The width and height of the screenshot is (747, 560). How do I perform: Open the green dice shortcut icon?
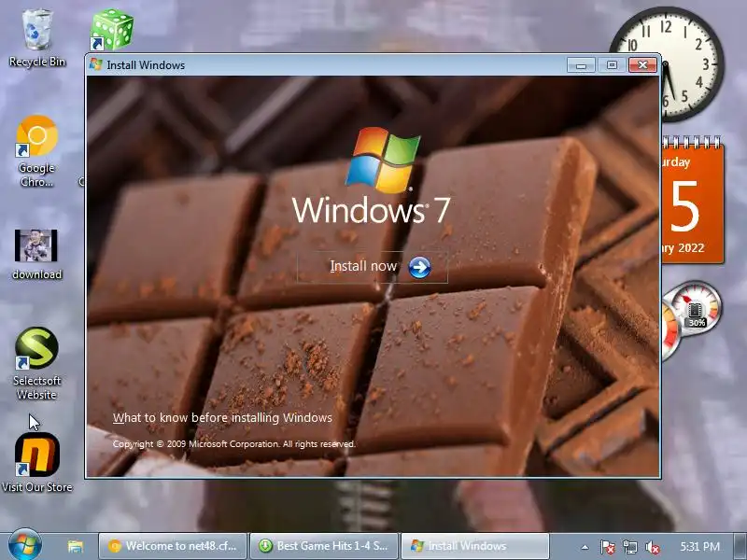[x=111, y=30]
